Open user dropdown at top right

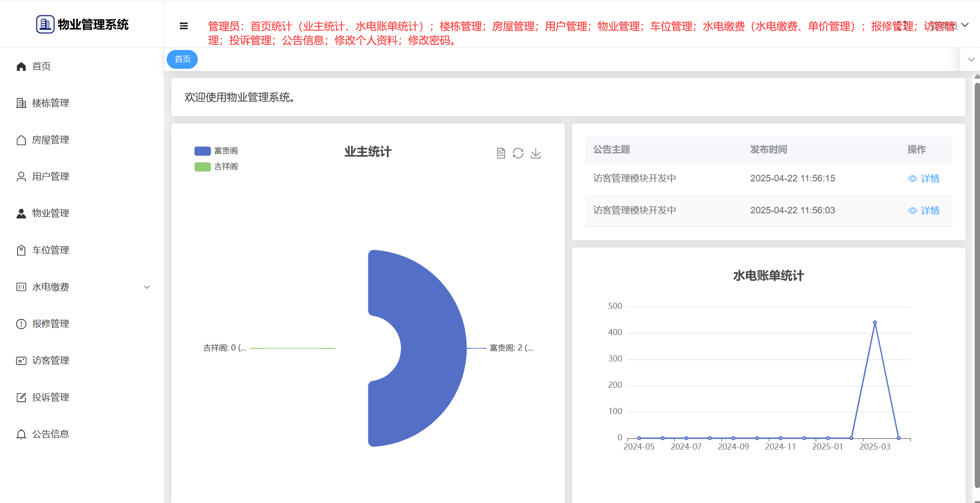tap(964, 25)
